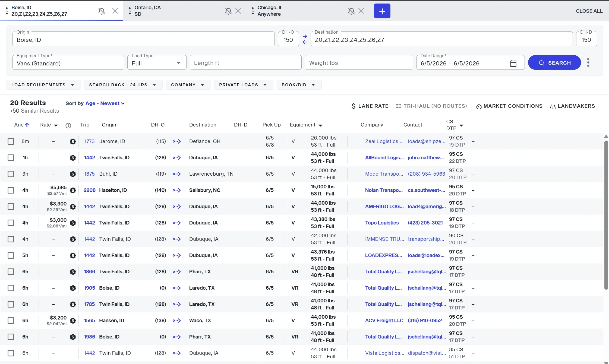Open the date range calendar picker
609x364 pixels.
point(513,63)
